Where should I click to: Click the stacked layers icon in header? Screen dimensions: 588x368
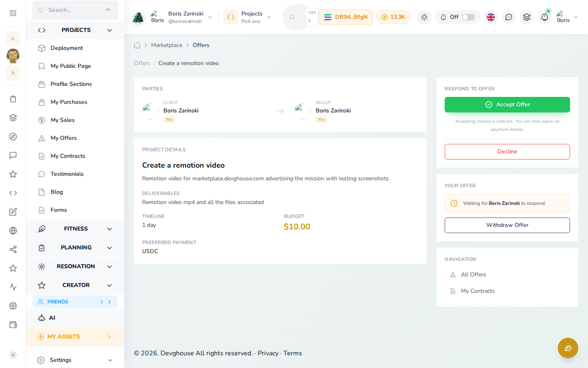[x=527, y=17]
